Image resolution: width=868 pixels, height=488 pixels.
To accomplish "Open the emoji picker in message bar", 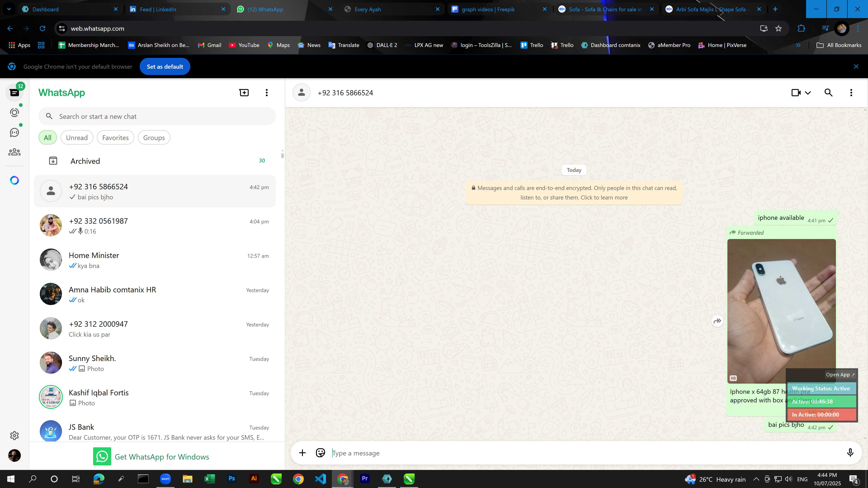I will pos(321,453).
